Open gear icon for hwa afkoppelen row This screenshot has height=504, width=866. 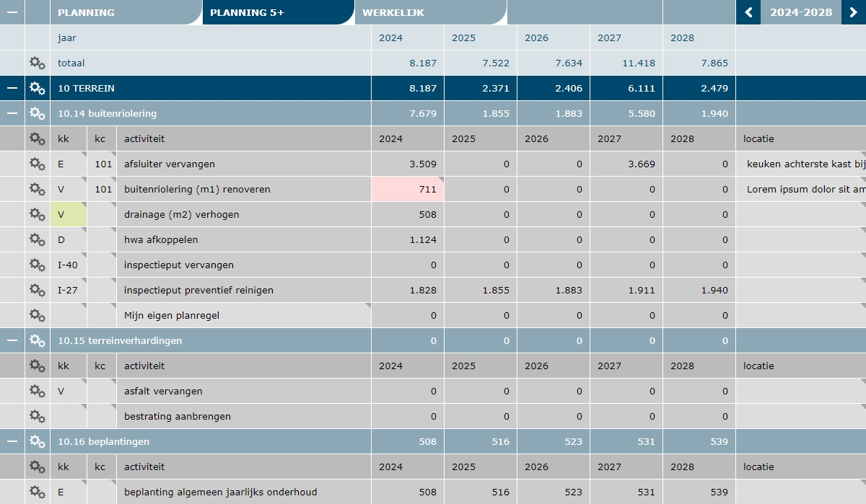pos(36,239)
